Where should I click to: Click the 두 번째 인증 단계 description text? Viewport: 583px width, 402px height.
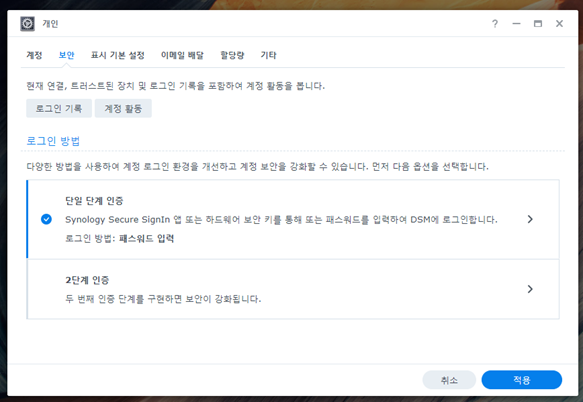pos(163,299)
